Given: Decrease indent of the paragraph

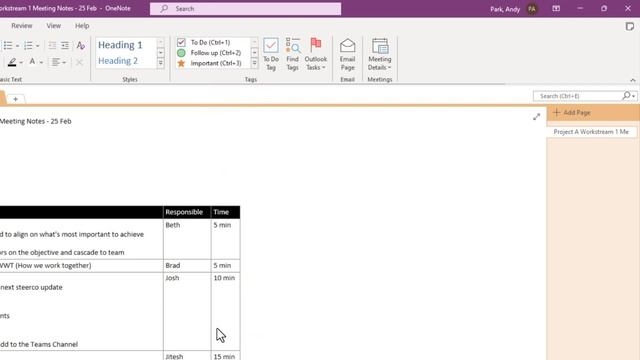Looking at the screenshot, I should [52, 46].
